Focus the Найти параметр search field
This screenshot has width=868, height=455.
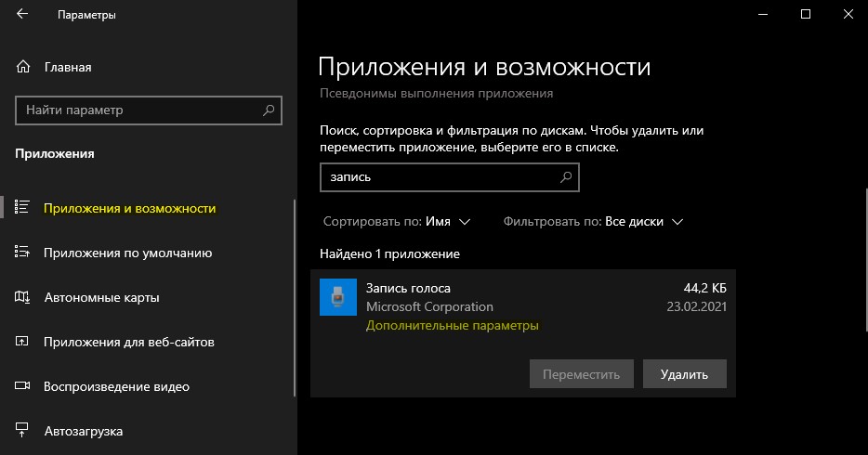pyautogui.click(x=149, y=110)
